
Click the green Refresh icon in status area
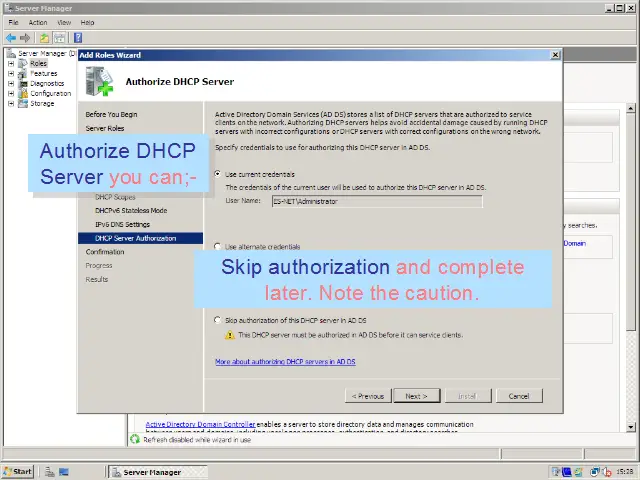(135, 439)
